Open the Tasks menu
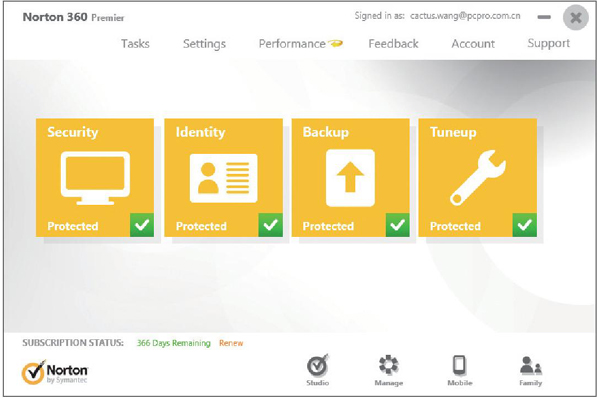Image resolution: width=600 pixels, height=398 pixels. pyautogui.click(x=135, y=44)
